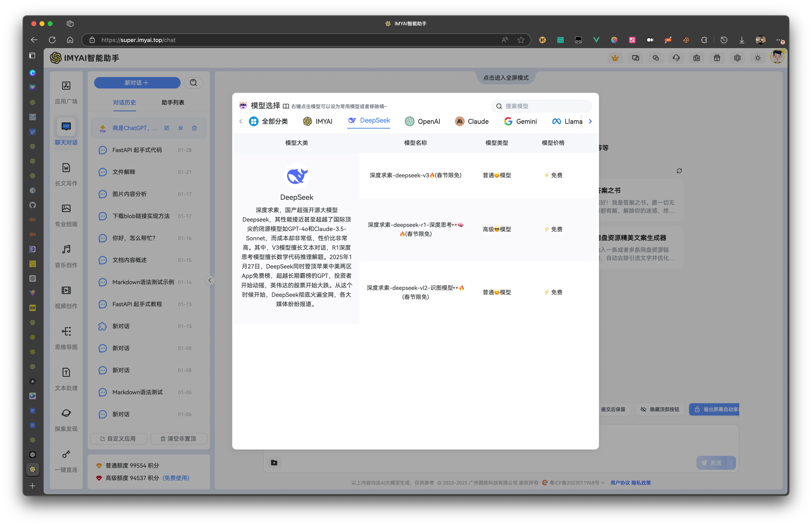Click the 清空非置顶 button
This screenshot has height=526, width=812.
tap(179, 439)
